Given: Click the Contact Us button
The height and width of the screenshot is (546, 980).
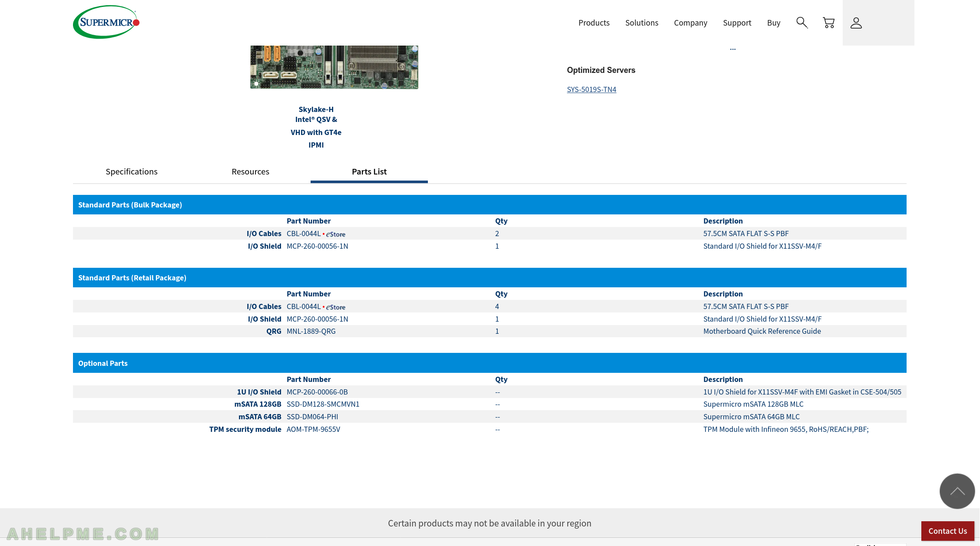Looking at the screenshot, I should 947,531.
